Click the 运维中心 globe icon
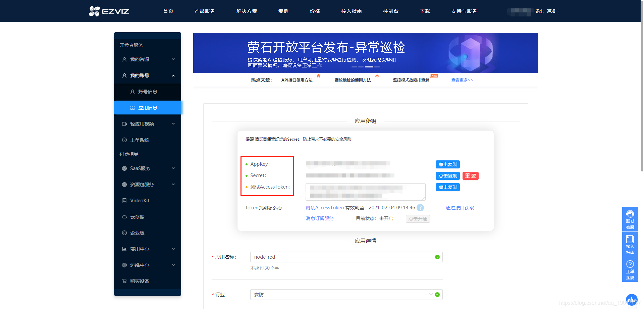Viewport: 644px width, 309px height. [x=124, y=265]
